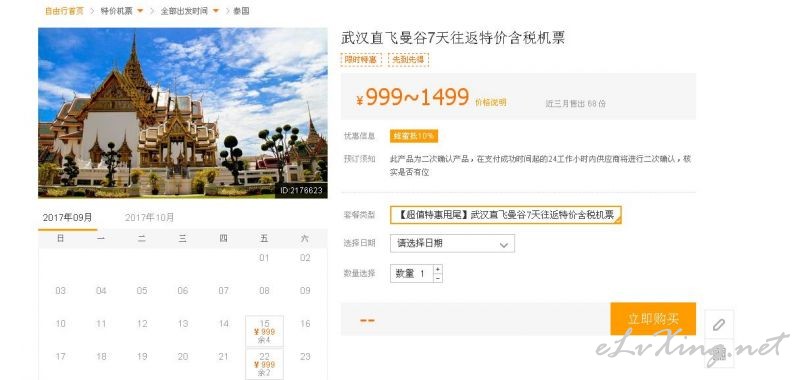The height and width of the screenshot is (380, 800).
Task: Expand the 特价机票 breadcrumb dropdown arrow
Action: coord(140,11)
